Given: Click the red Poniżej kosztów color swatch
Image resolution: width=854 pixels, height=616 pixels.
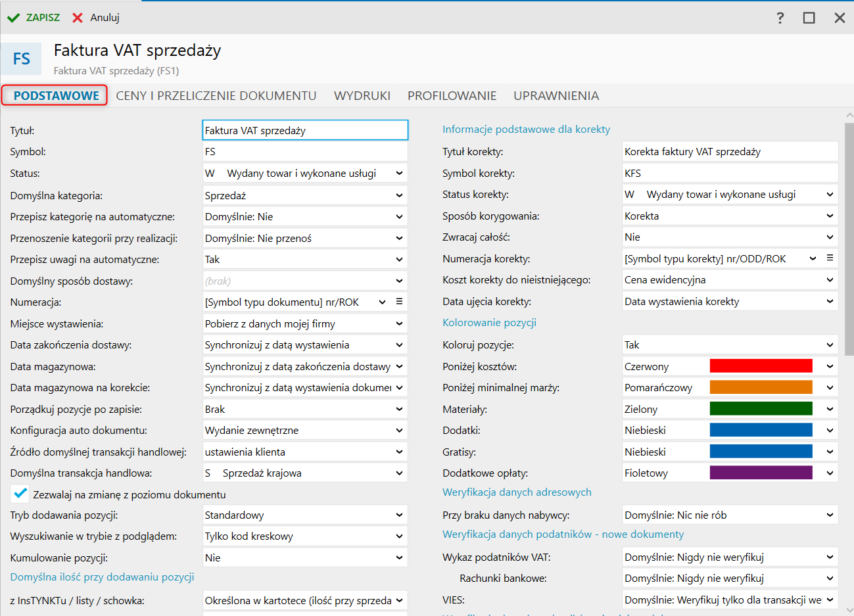Looking at the screenshot, I should point(761,366).
